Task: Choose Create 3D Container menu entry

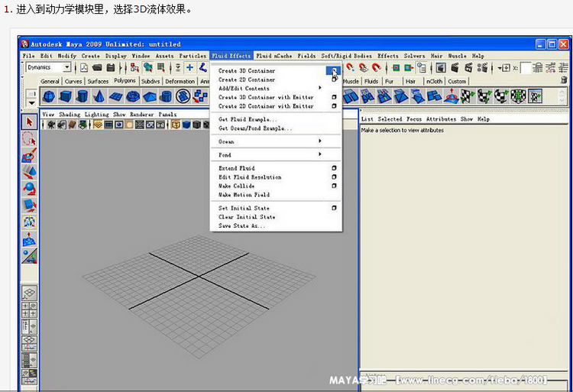Action: click(x=247, y=71)
